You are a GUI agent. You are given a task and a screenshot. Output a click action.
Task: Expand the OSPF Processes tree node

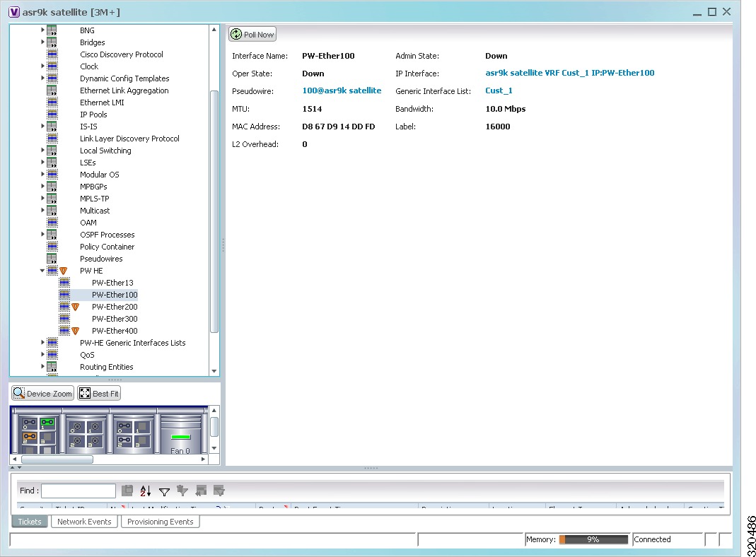tap(42, 234)
